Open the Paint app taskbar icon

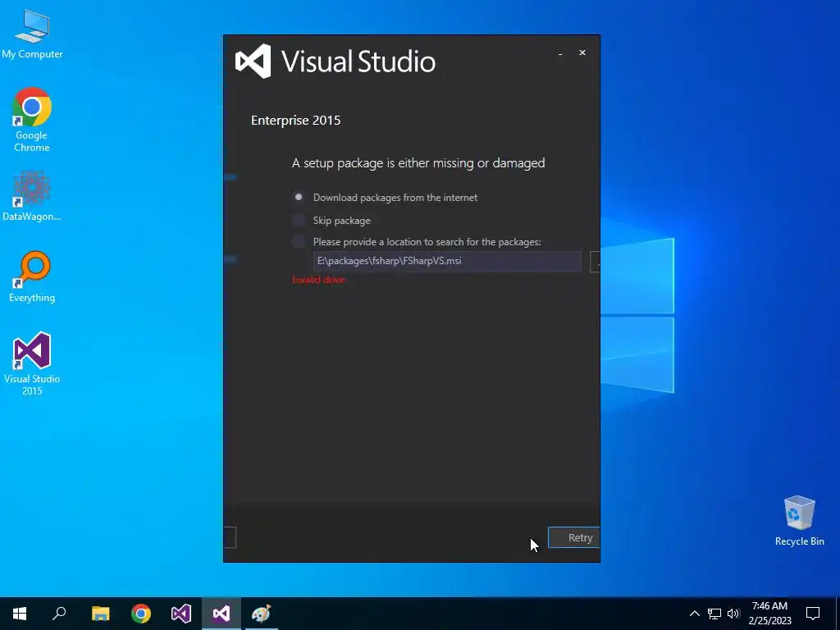(262, 614)
